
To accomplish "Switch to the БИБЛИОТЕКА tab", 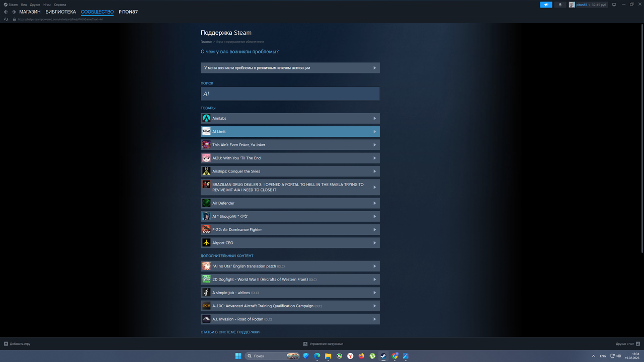I will 61,12.
